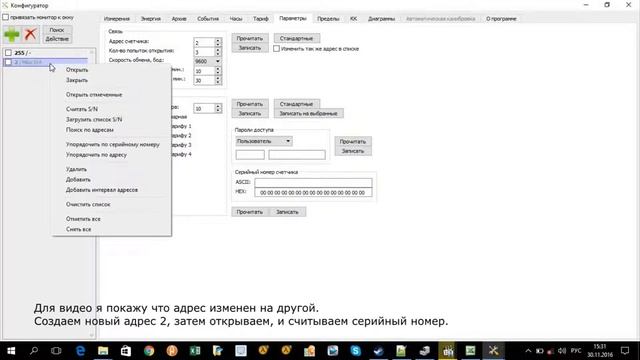Click 'Записать' below the serial number HEX field
Image resolution: width=640 pixels, height=360 pixels.
[x=287, y=212]
